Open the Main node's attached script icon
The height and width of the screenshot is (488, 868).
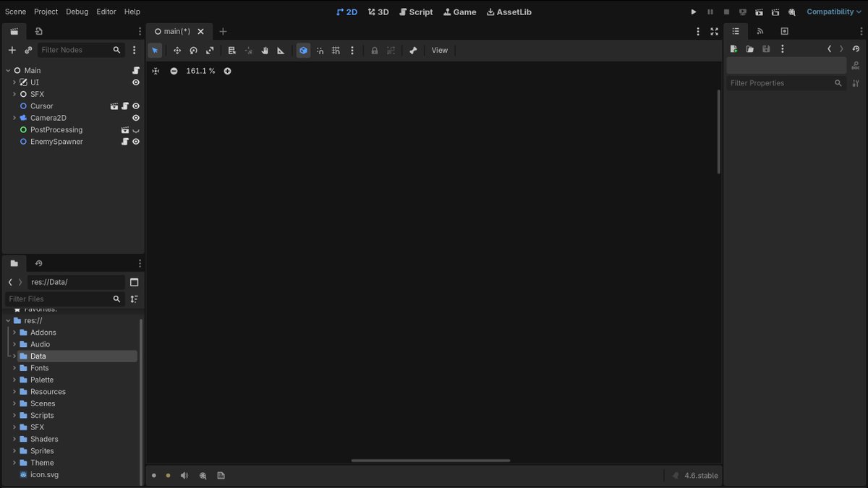(135, 70)
